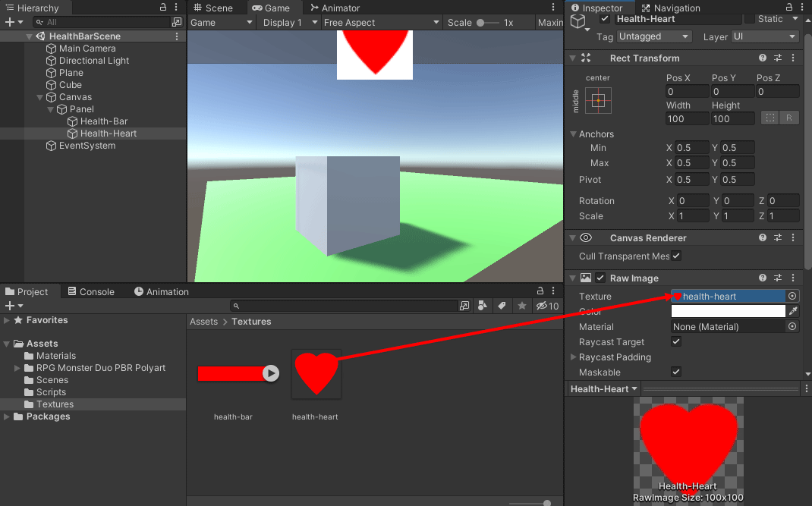
Task: Click the white Color swatch field
Action: [728, 312]
